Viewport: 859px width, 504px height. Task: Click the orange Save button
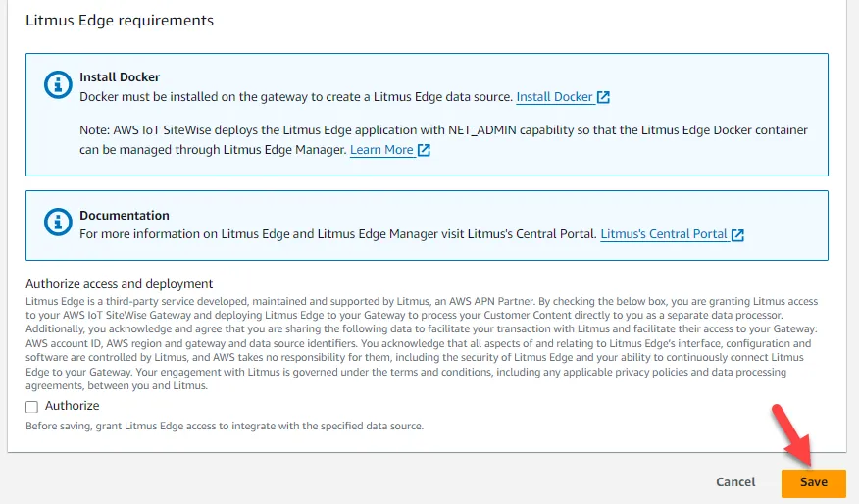coord(814,482)
